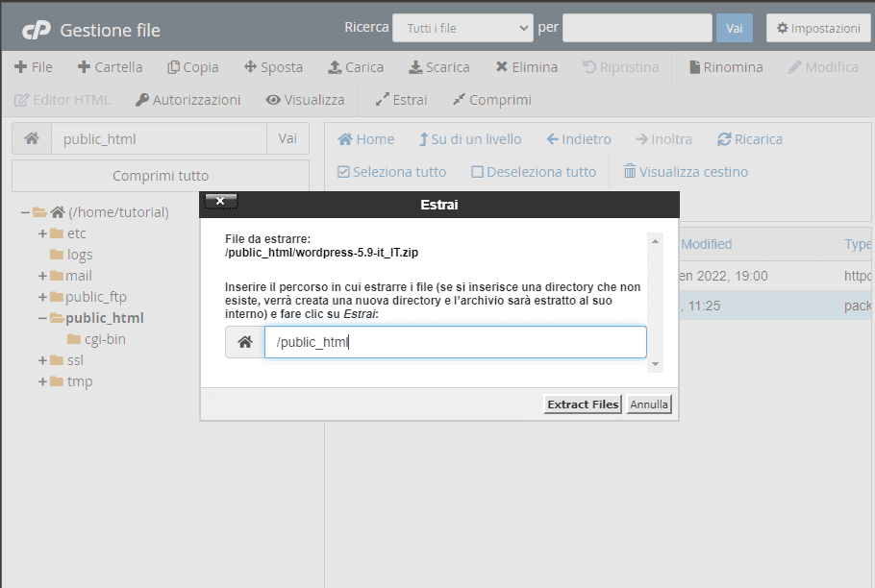Click Indietro back link
Viewport: 875px width, 588px height.
tap(579, 139)
